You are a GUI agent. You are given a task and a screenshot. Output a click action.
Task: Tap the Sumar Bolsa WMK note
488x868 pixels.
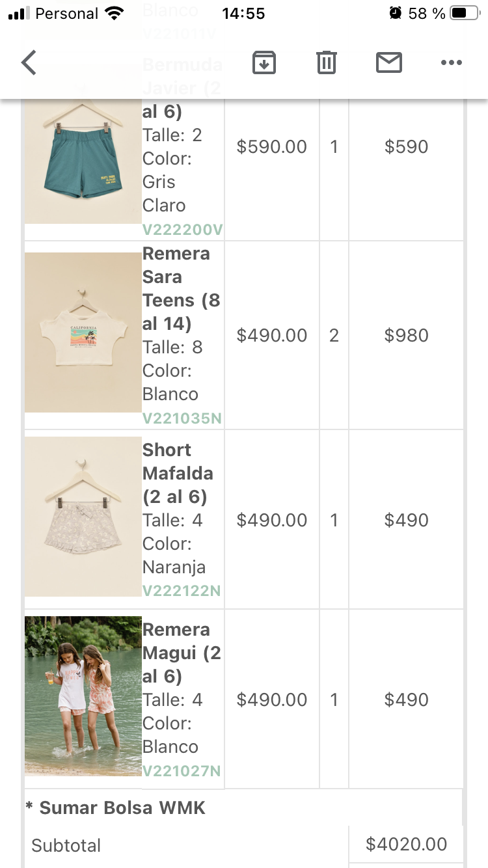tap(115, 808)
